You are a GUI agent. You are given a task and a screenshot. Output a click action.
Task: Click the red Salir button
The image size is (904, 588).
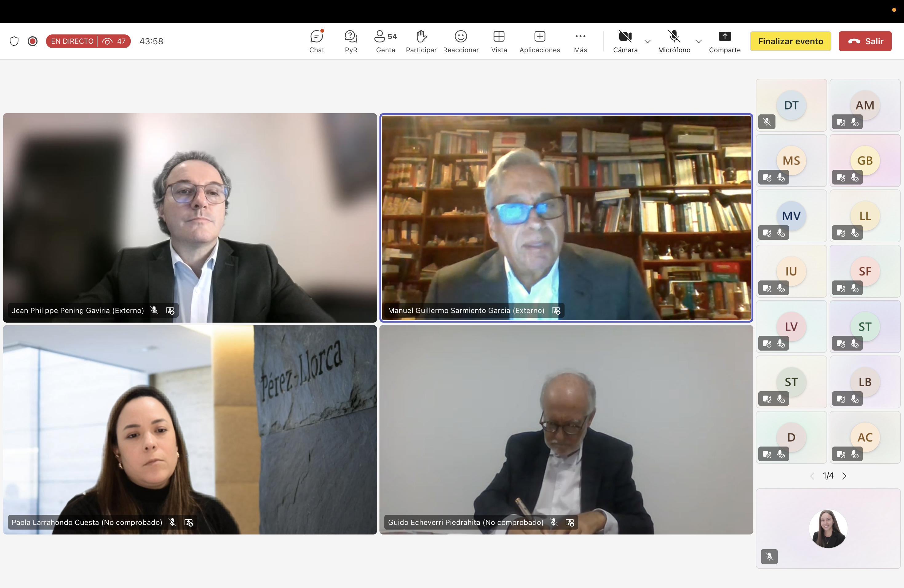(x=865, y=41)
